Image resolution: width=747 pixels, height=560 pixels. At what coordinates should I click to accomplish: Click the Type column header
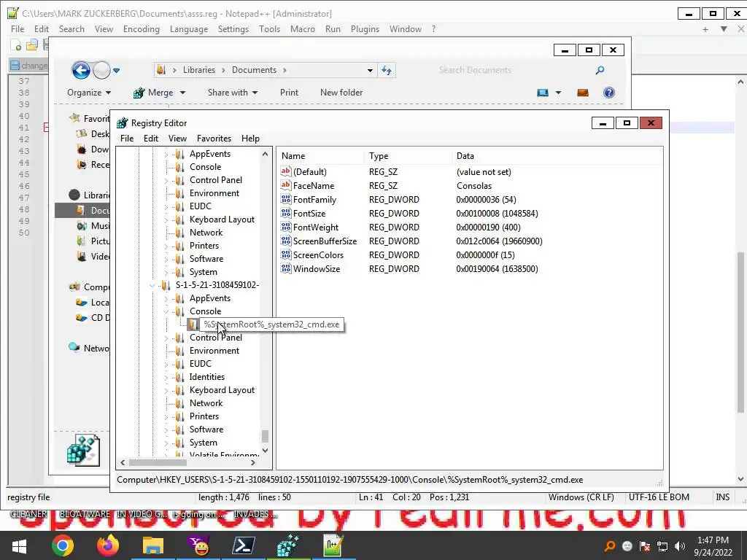pyautogui.click(x=408, y=156)
